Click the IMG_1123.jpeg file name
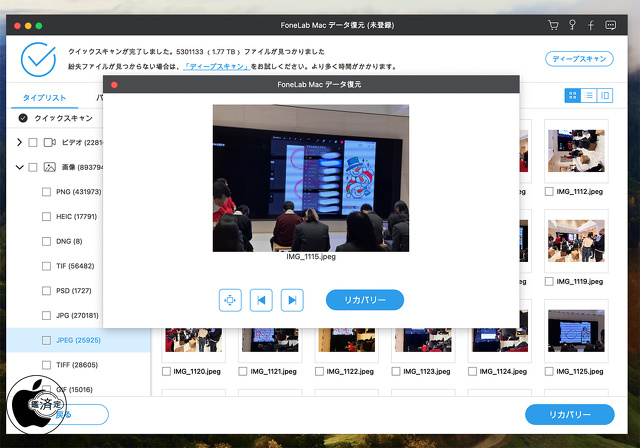This screenshot has width=640, height=448. [427, 371]
